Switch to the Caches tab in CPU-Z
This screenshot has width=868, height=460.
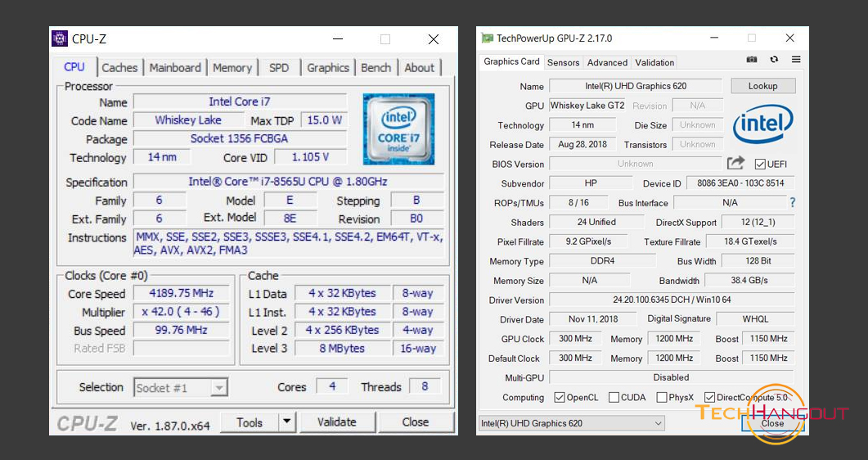pos(119,68)
